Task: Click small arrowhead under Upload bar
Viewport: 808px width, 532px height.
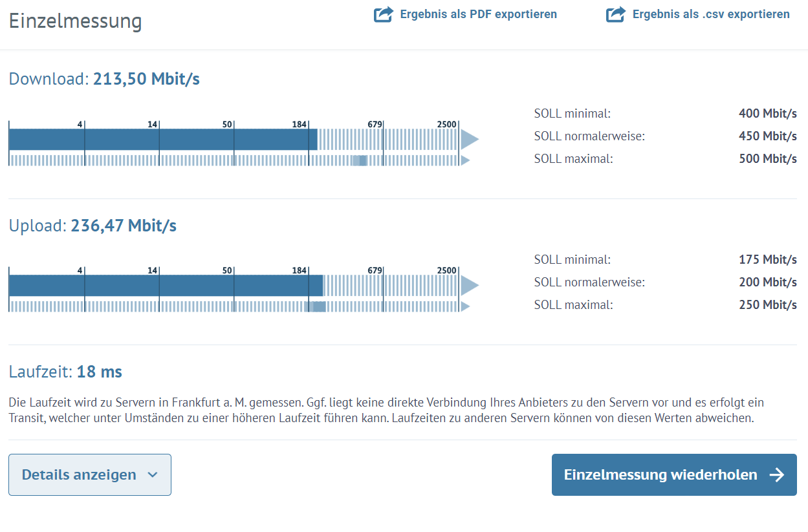Action: coord(465,306)
